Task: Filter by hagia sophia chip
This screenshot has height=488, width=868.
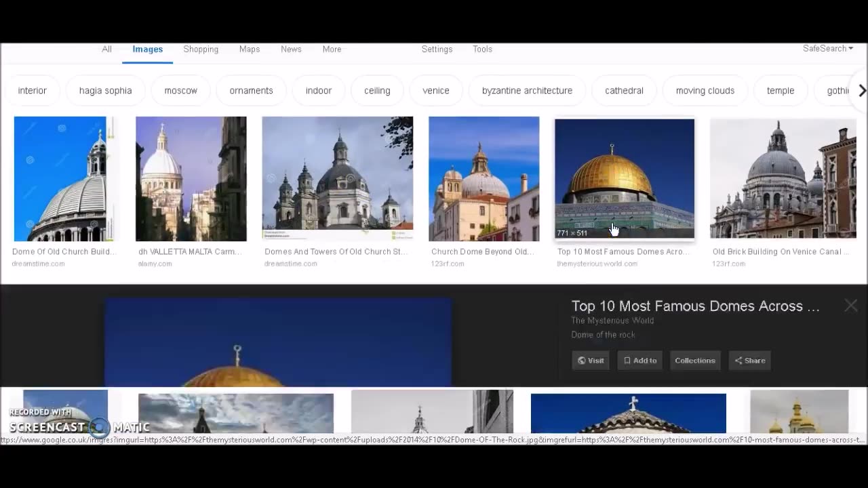Action: coord(105,91)
